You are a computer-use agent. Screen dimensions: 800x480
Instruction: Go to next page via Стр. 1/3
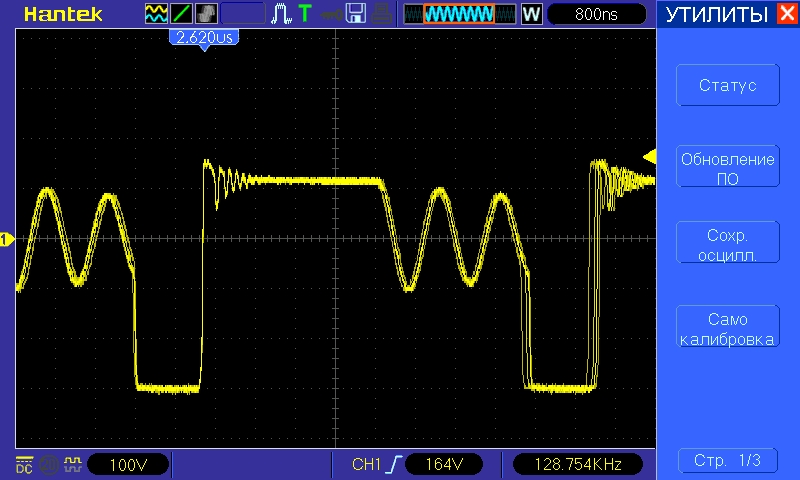click(x=726, y=460)
